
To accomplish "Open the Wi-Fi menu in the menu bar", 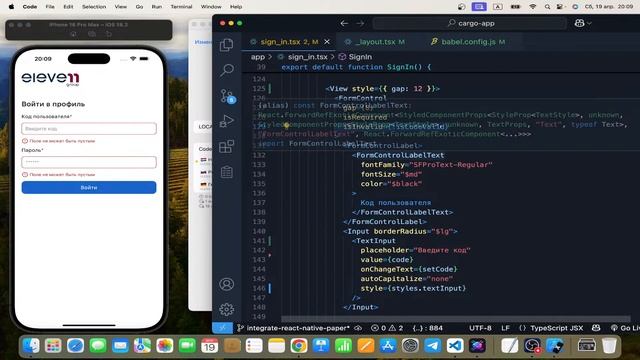I will coord(533,7).
